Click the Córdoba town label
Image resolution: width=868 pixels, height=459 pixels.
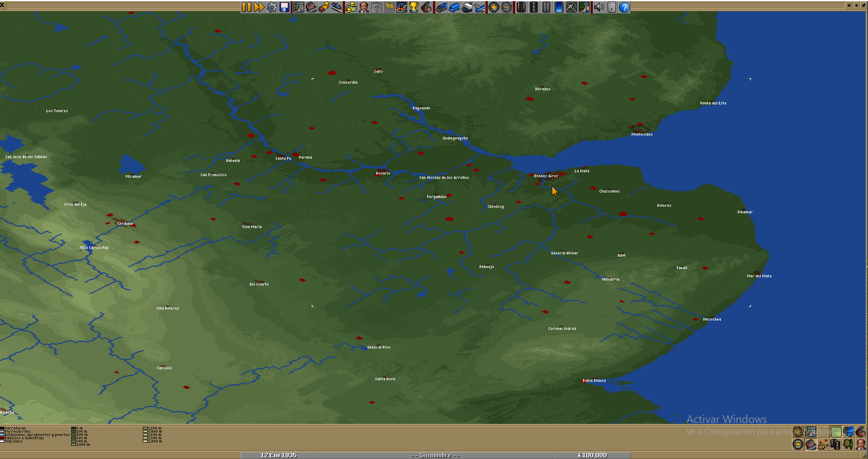coord(125,224)
